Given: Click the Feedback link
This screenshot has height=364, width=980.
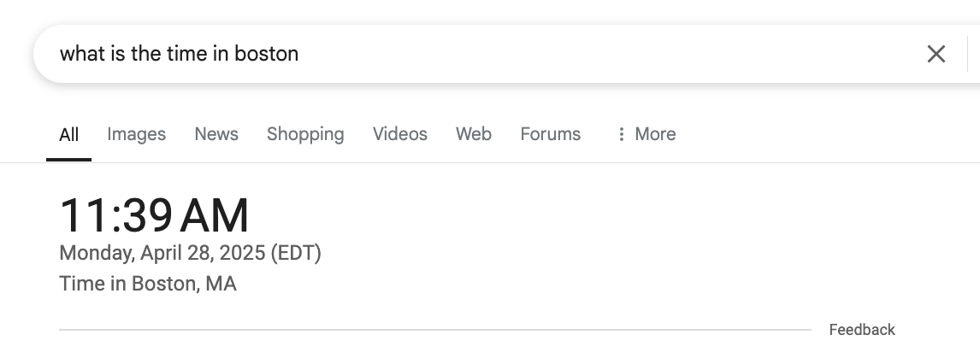Looking at the screenshot, I should tap(862, 330).
